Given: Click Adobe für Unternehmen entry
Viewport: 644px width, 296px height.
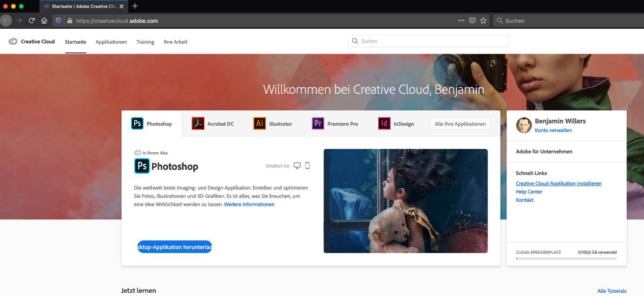Looking at the screenshot, I should pyautogui.click(x=544, y=151).
